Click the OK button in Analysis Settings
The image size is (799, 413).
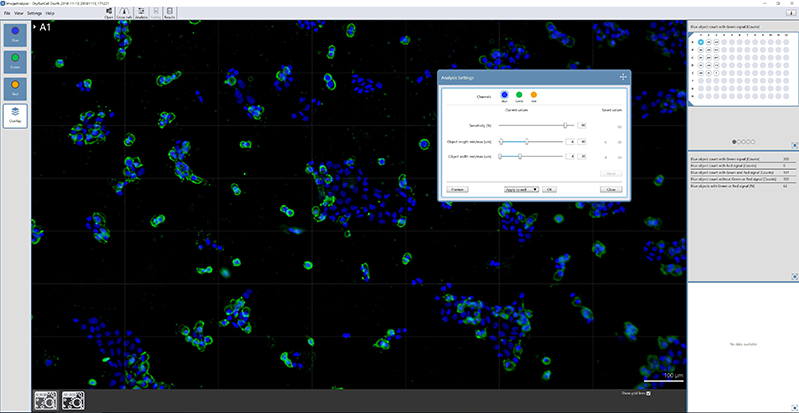(549, 188)
